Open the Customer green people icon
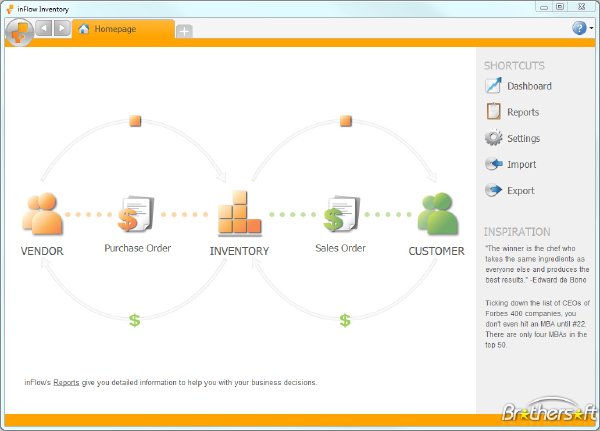The width and height of the screenshot is (600, 431). pyautogui.click(x=438, y=214)
